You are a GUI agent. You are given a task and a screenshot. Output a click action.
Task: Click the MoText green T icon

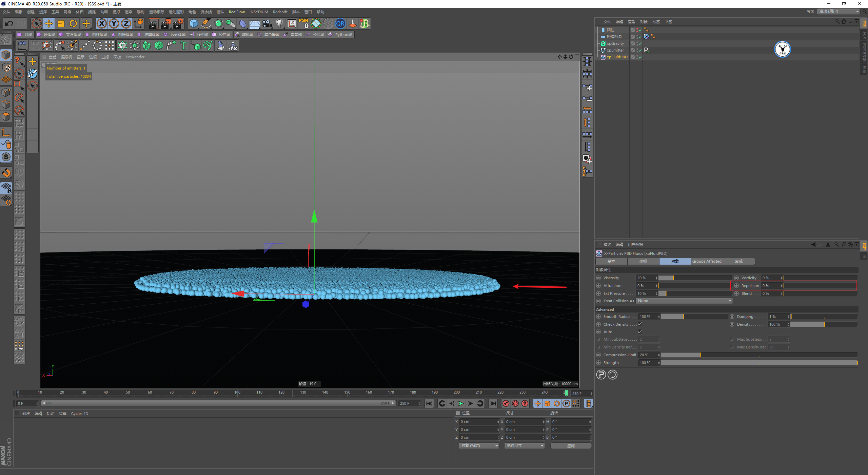(x=183, y=45)
